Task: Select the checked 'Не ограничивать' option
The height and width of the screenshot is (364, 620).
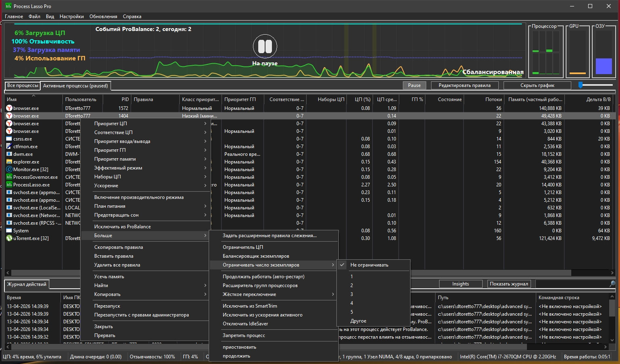Action: (369, 265)
